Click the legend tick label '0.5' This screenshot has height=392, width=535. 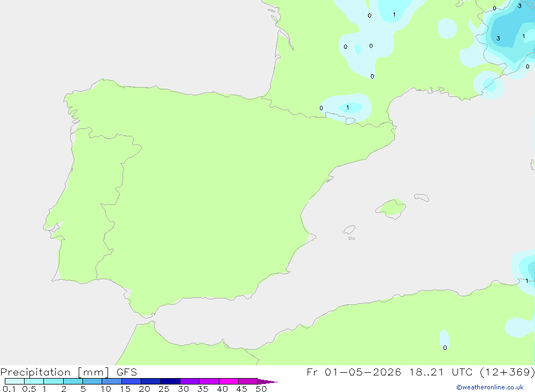pyautogui.click(x=29, y=389)
